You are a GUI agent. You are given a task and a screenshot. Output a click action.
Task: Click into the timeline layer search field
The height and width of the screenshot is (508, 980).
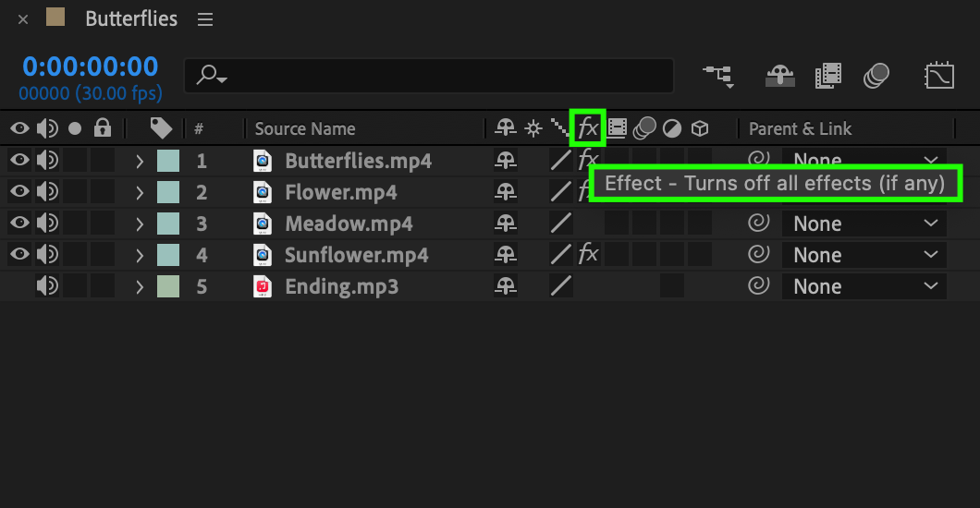click(x=429, y=76)
